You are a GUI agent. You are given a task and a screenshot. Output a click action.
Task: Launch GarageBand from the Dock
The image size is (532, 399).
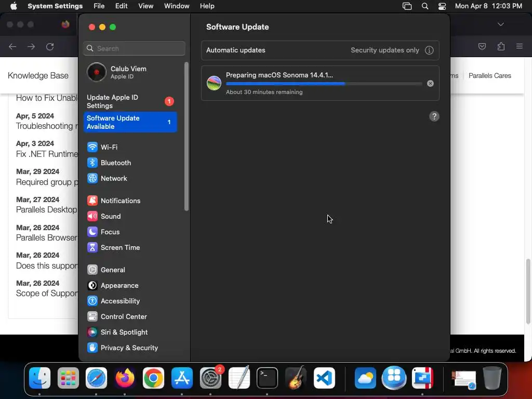296,378
